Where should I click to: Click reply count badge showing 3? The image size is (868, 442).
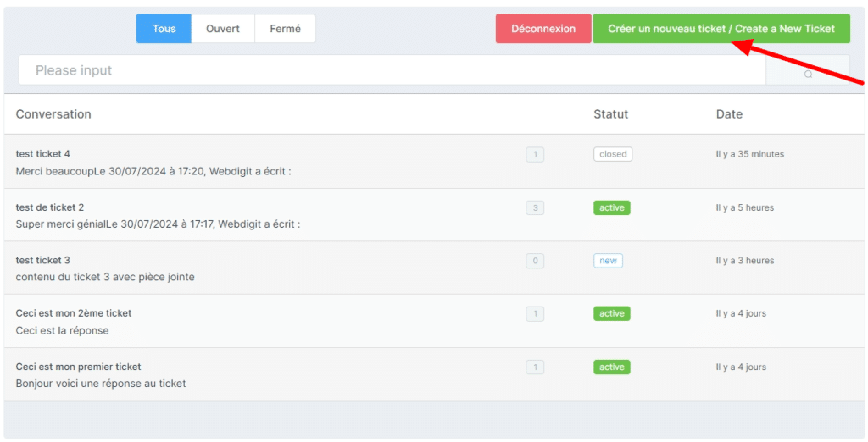coord(535,208)
